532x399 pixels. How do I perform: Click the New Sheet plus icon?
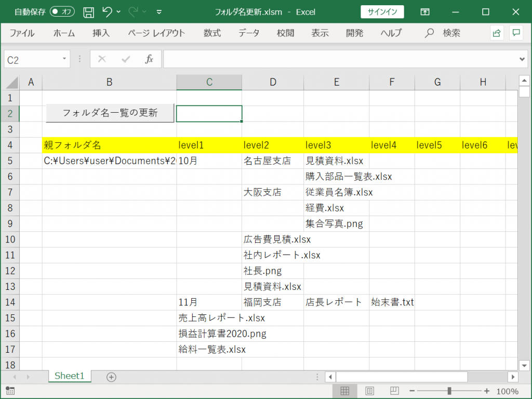111,377
